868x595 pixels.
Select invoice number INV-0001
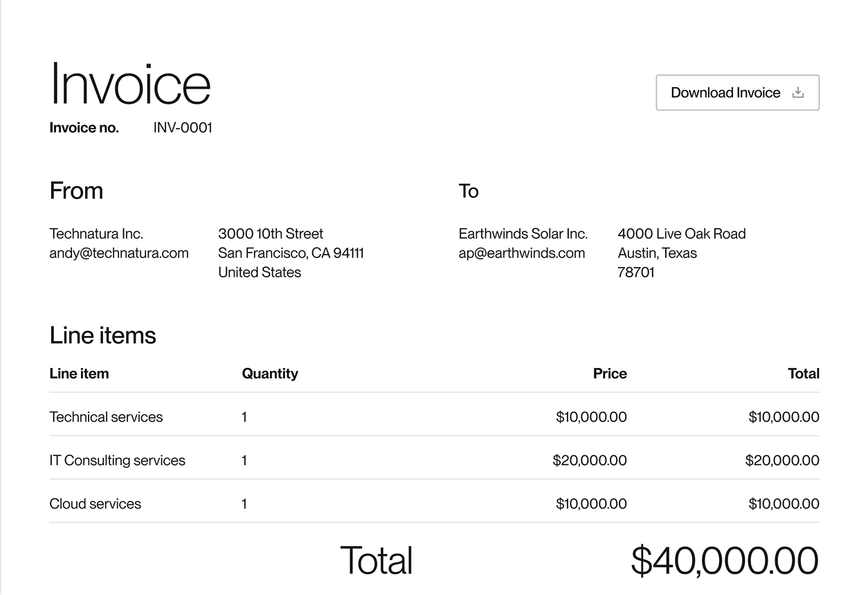183,128
